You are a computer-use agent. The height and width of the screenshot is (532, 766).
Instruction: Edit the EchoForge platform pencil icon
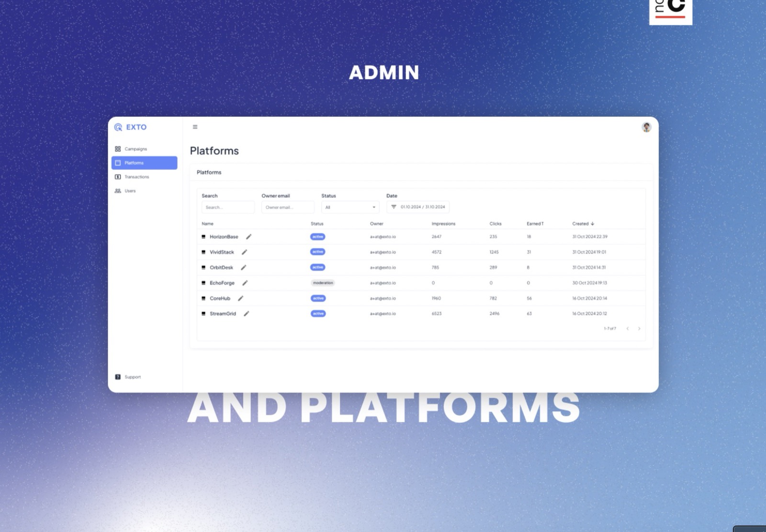pos(245,283)
